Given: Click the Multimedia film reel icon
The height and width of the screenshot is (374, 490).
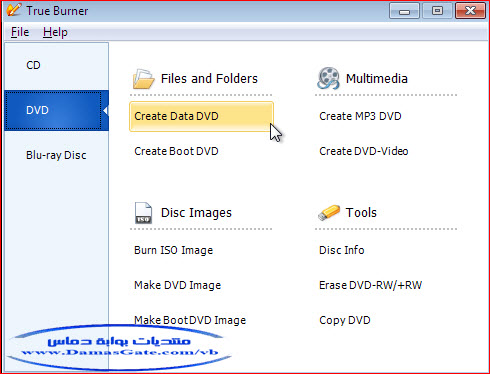Looking at the screenshot, I should point(328,78).
